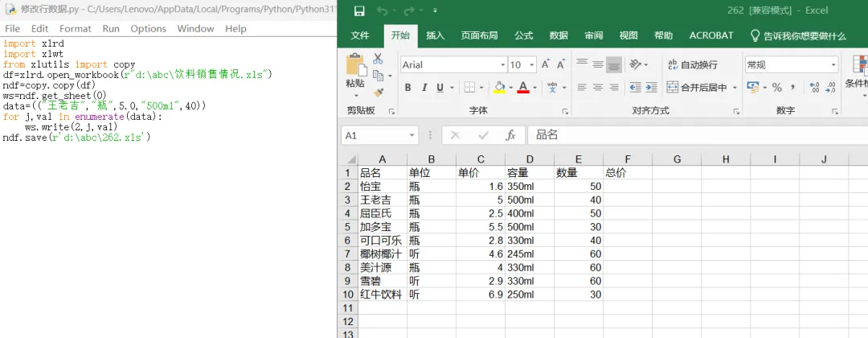Select cell containing 椰树椰汁
This screenshot has width=868, height=338.
[x=383, y=254]
